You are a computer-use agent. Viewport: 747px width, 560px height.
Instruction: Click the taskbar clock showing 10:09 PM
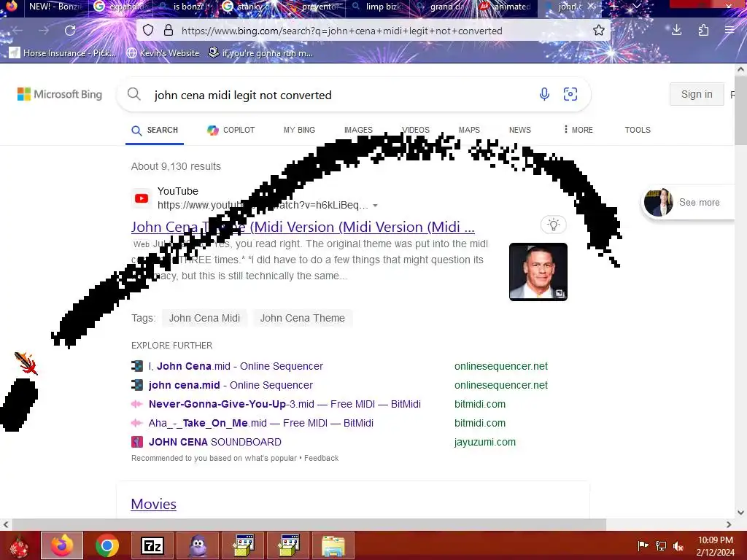(715, 546)
